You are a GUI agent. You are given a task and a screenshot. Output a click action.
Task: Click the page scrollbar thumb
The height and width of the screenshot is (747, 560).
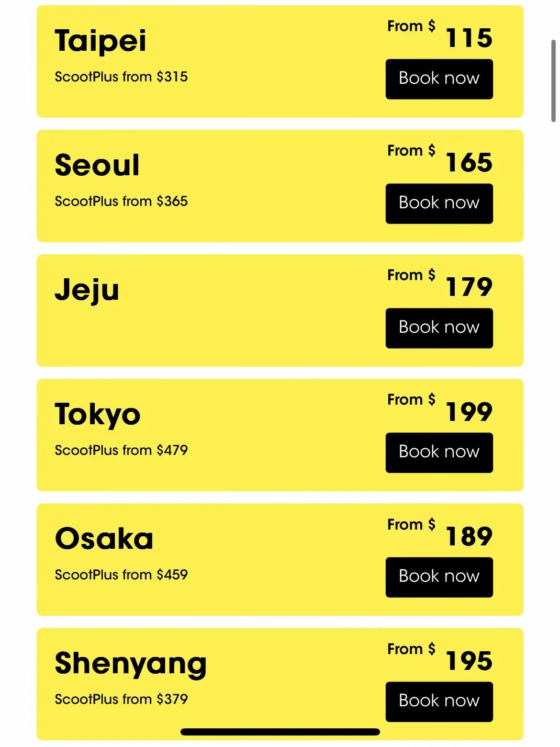553,81
